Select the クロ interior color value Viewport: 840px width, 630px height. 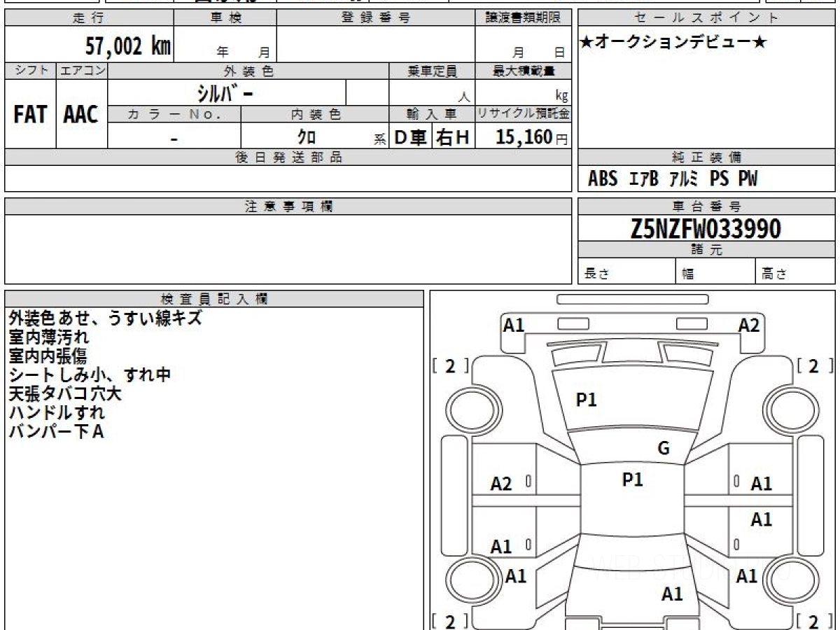click(307, 137)
